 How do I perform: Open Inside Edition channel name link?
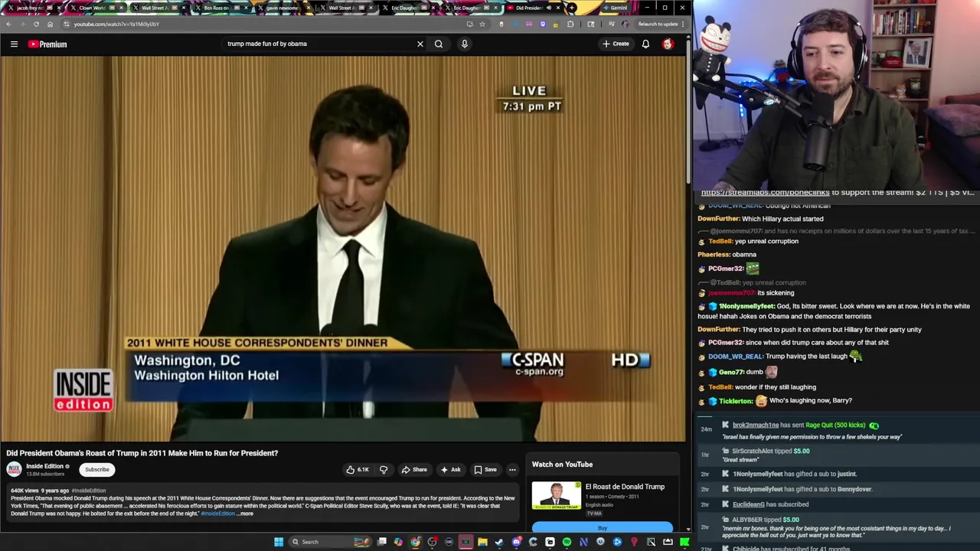click(44, 466)
